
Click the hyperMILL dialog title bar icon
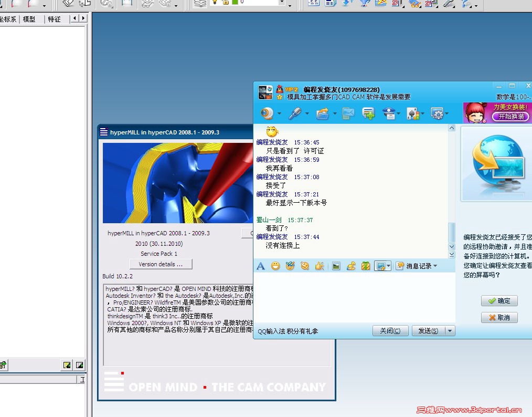[x=104, y=132]
